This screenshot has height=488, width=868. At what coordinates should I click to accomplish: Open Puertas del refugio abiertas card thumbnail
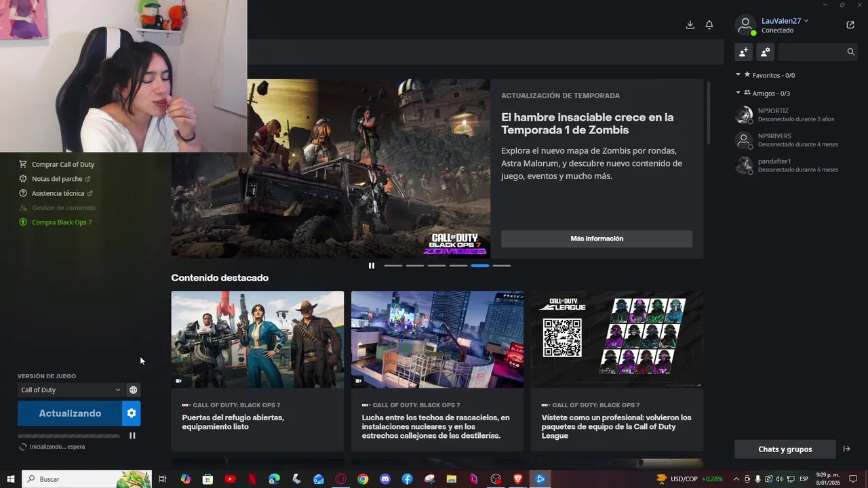[258, 340]
